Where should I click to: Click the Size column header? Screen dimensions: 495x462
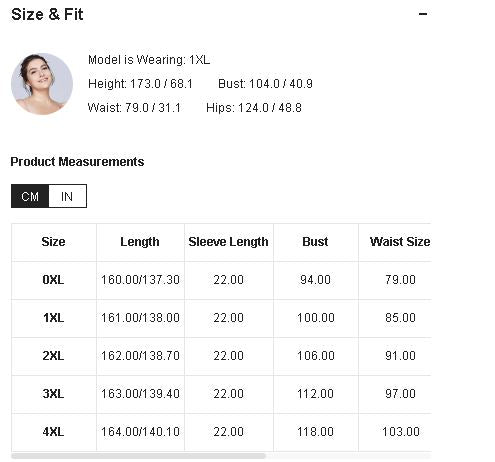point(54,242)
